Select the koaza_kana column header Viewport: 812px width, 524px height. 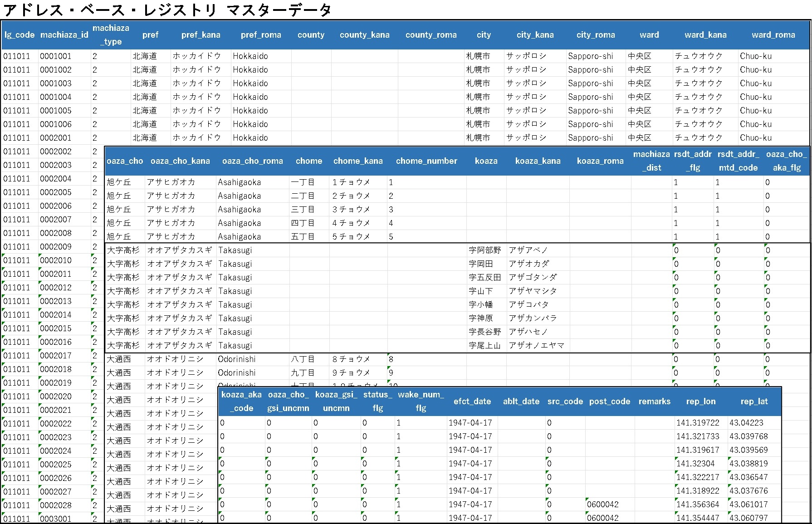tap(538, 161)
